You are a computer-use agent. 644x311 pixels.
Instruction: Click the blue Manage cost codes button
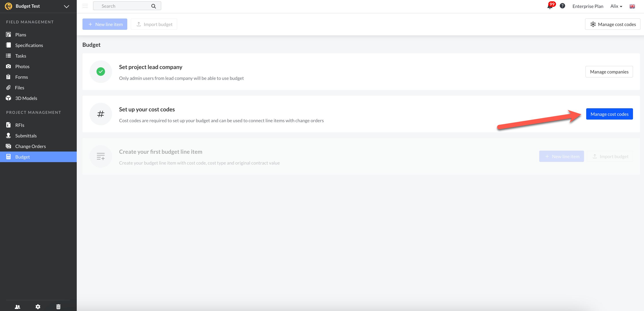click(x=609, y=114)
